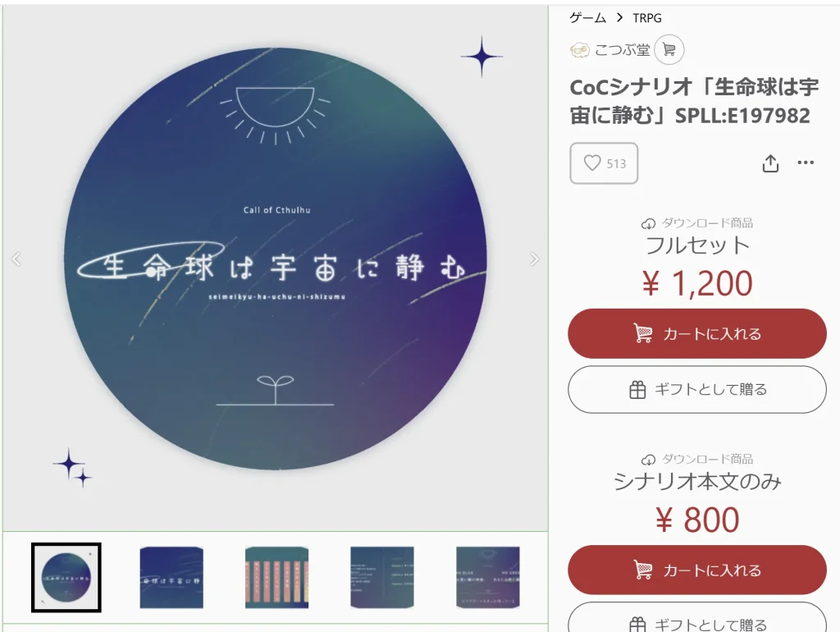Screen dimensions: 840x632
Task: Select the second thumbnail with title banner
Action: [x=171, y=577]
